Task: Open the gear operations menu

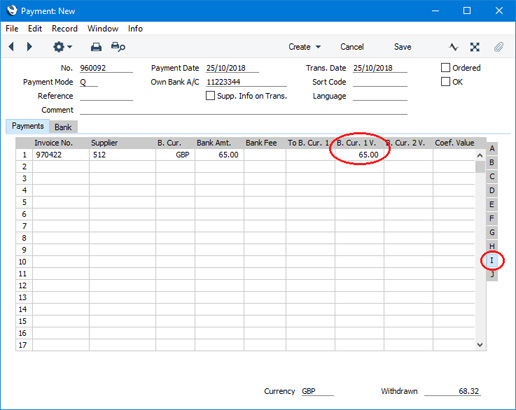Action: (x=62, y=47)
